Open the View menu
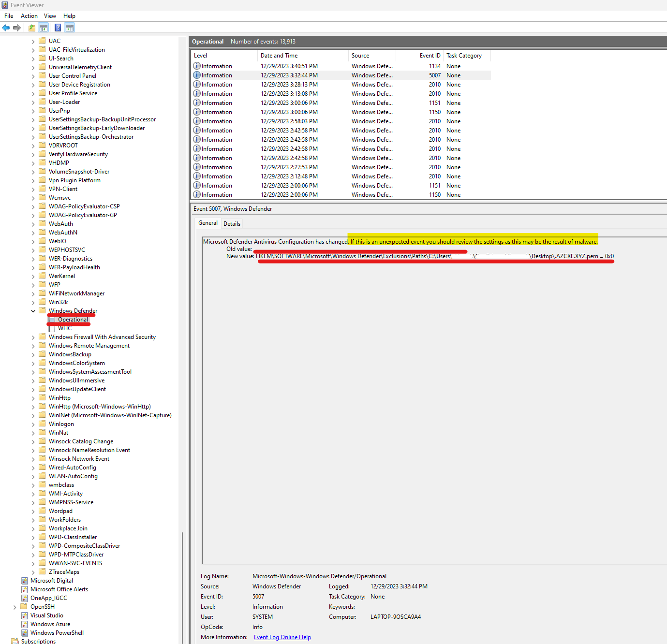 pos(50,16)
